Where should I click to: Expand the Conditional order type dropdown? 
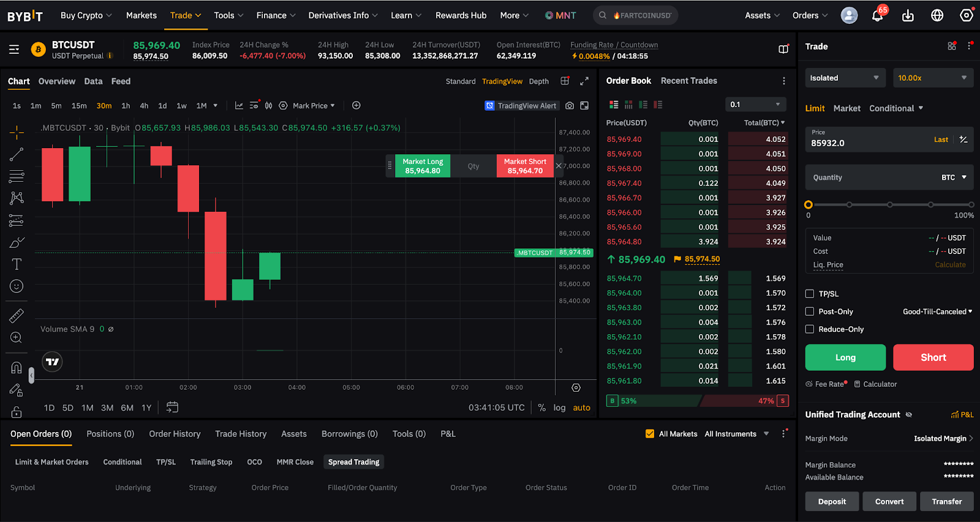pos(896,108)
